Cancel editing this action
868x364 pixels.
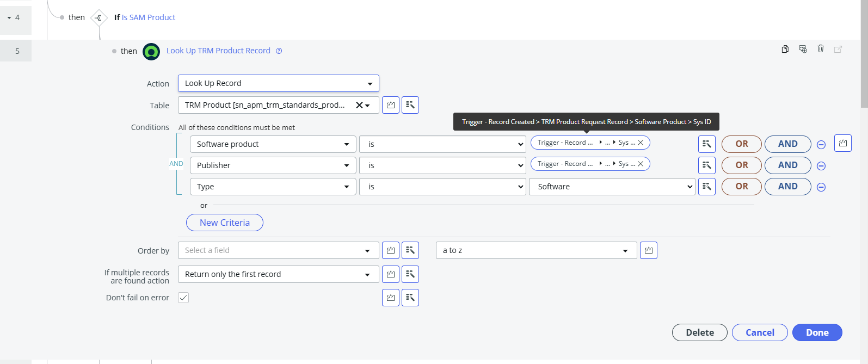(x=760, y=332)
